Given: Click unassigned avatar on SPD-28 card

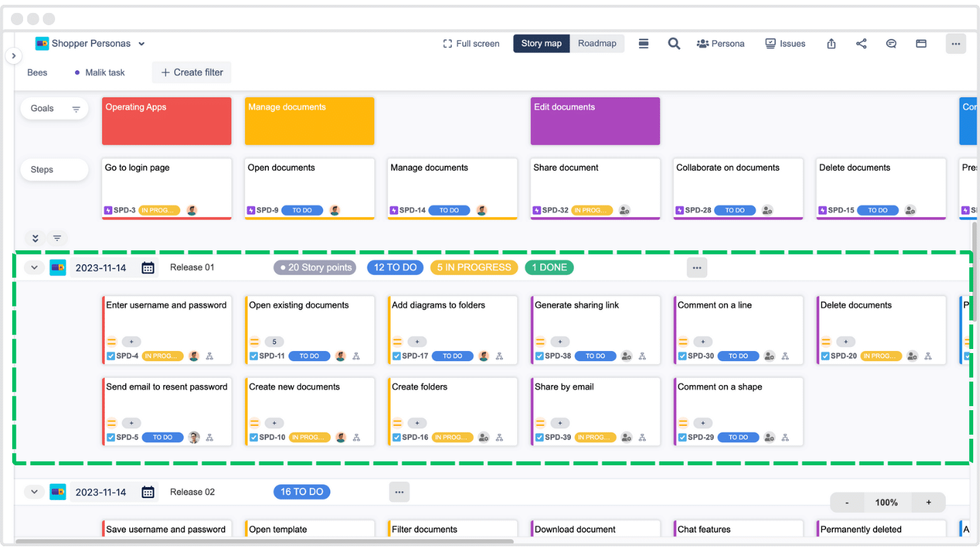Looking at the screenshot, I should click(x=767, y=210).
